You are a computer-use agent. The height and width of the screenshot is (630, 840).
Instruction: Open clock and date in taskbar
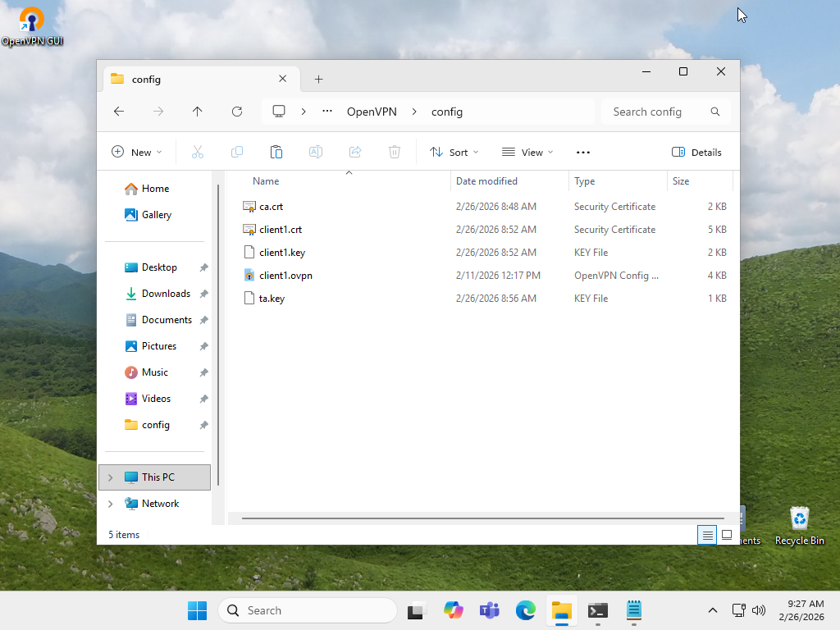coord(801,610)
